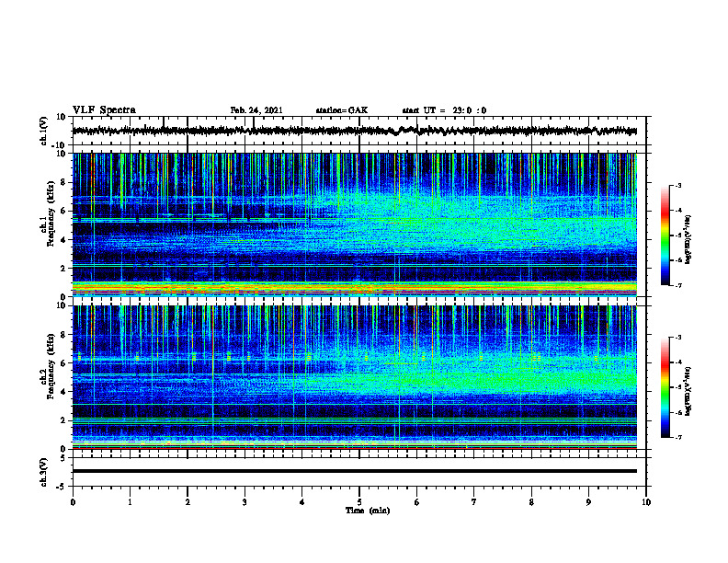
Task: Click the "-10" tick on ch.1(V) axis
Action: click(60, 145)
